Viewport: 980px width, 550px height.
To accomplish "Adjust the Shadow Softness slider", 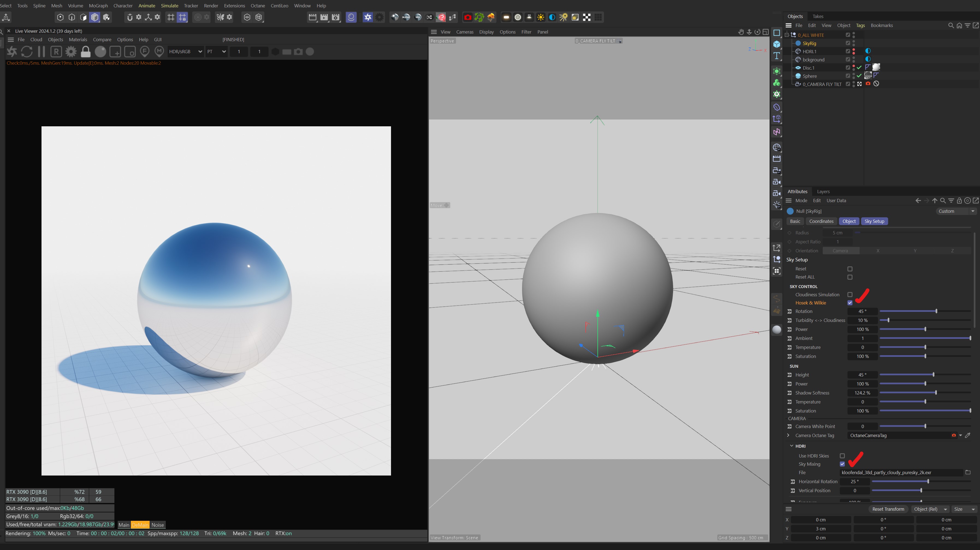I will [x=935, y=393].
